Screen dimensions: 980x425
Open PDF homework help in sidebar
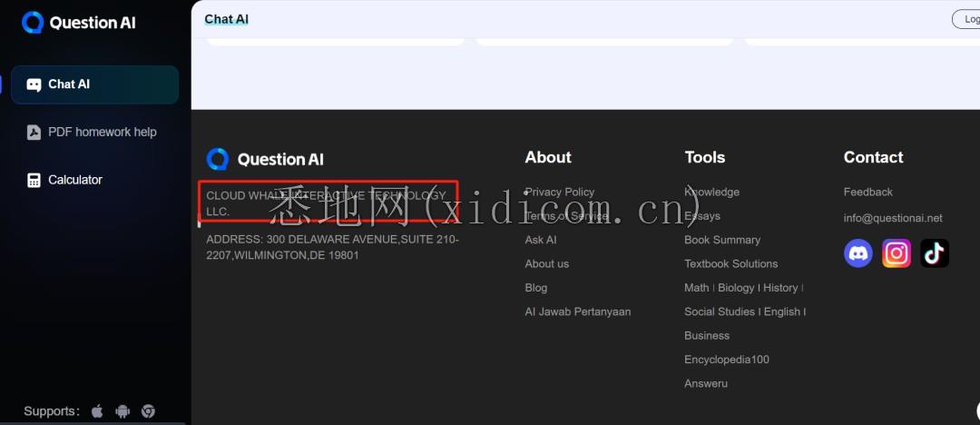coord(102,133)
